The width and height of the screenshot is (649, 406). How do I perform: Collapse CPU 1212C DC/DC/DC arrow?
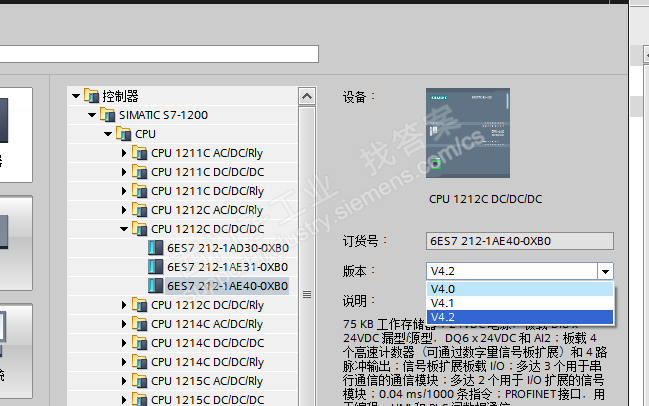(x=124, y=229)
